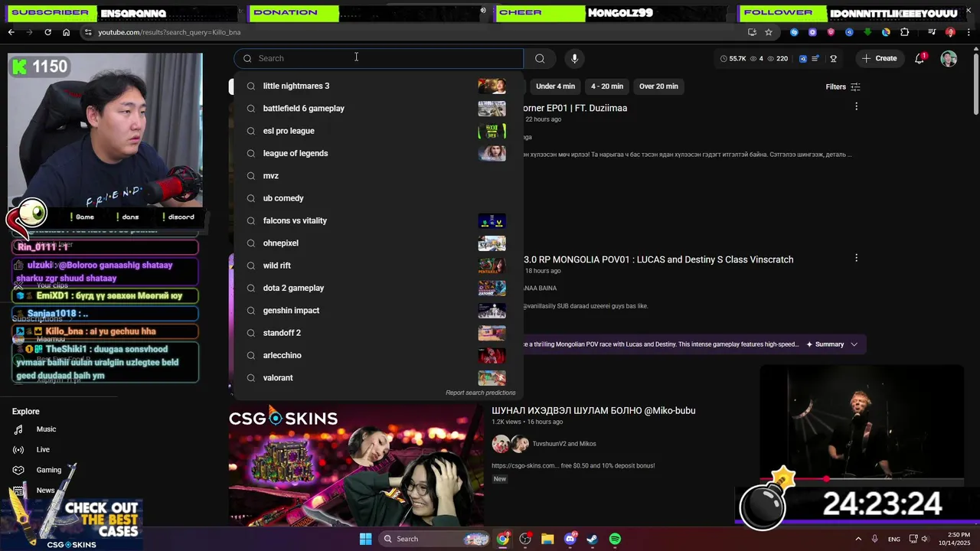The image size is (980, 551).
Task: Pick arlecchino suggestion
Action: 379,355
